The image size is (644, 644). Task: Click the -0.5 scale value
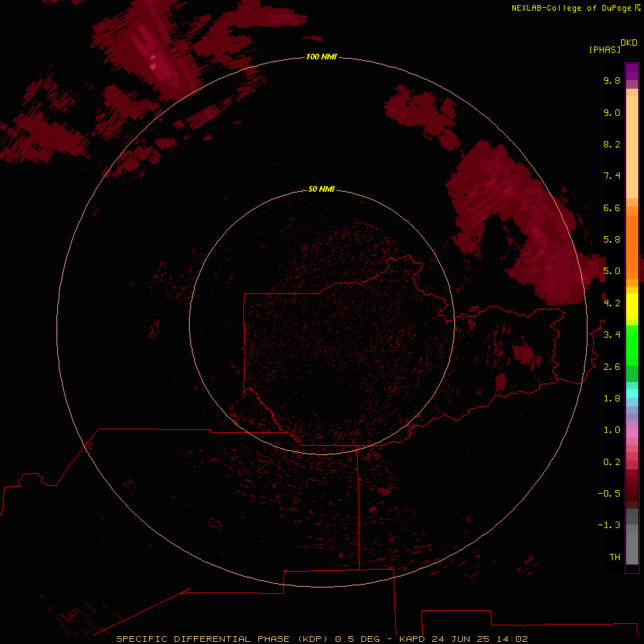[x=609, y=494]
